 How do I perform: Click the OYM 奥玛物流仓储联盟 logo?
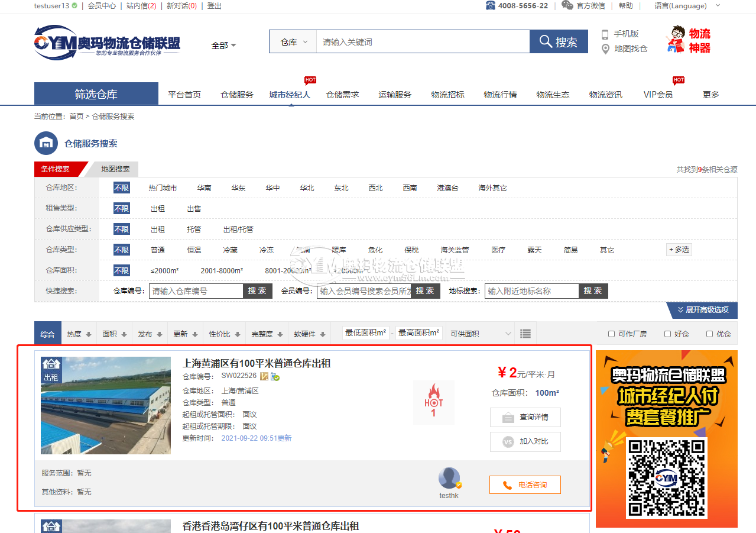(107, 42)
